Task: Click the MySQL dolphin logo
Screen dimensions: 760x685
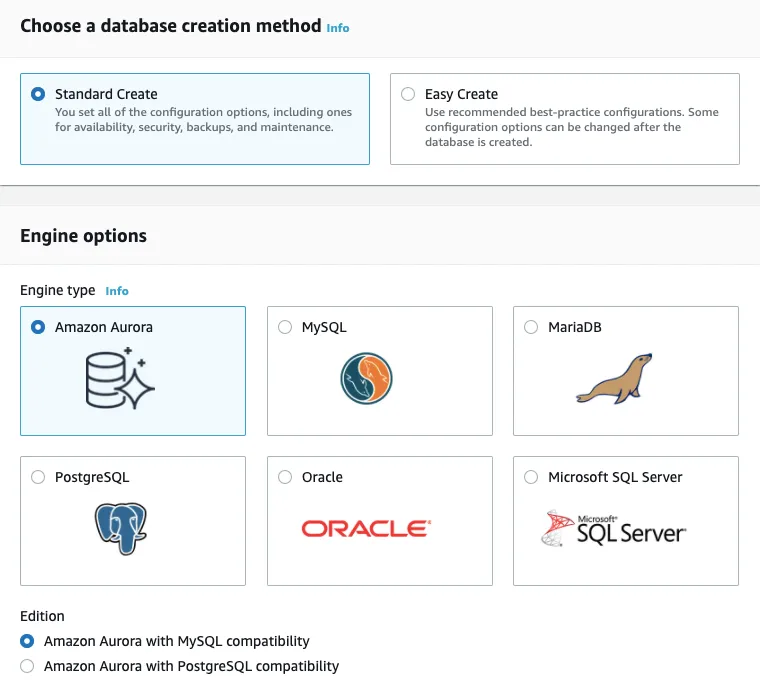Action: [366, 378]
